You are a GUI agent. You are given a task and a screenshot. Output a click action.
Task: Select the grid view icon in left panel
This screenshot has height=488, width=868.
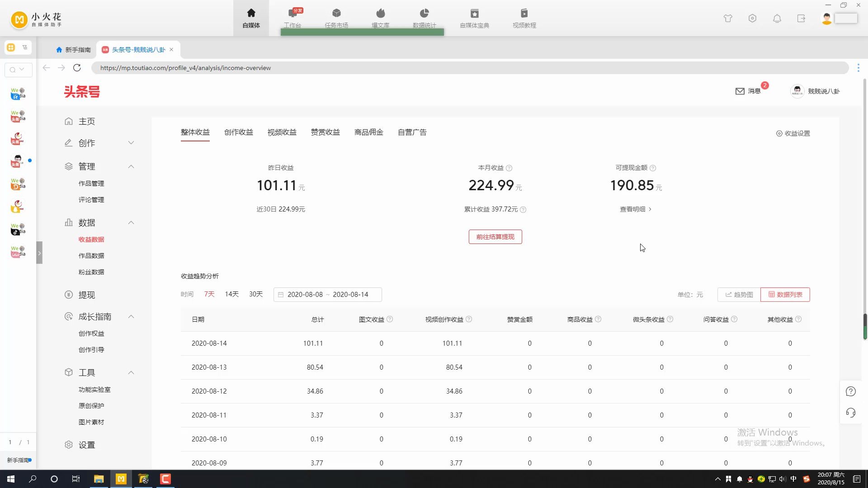tap(11, 47)
